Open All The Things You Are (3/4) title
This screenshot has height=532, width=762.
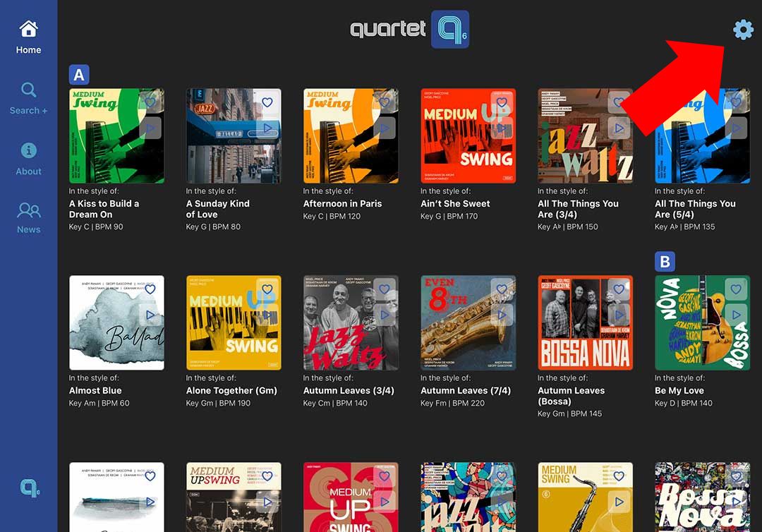(x=578, y=209)
